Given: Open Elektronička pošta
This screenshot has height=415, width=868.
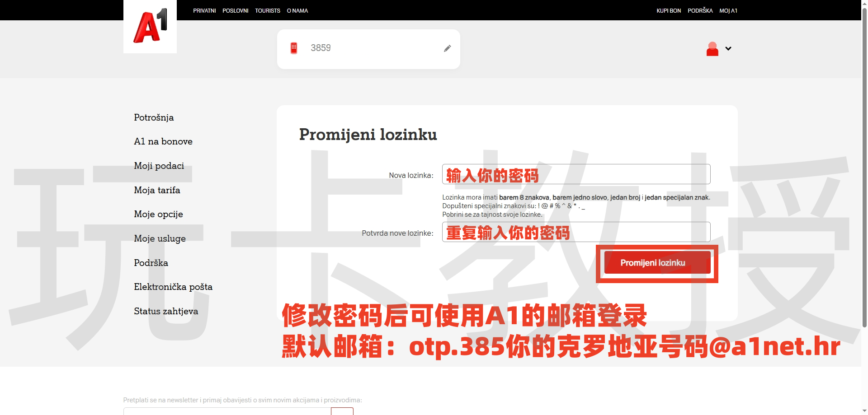Looking at the screenshot, I should point(173,287).
